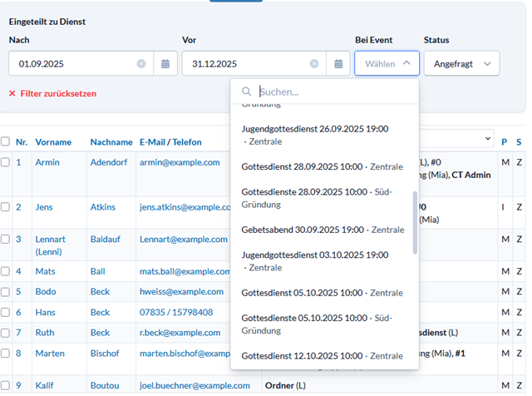Click the event dropdown list scrollbar
The height and width of the screenshot is (396, 532).
point(415,222)
